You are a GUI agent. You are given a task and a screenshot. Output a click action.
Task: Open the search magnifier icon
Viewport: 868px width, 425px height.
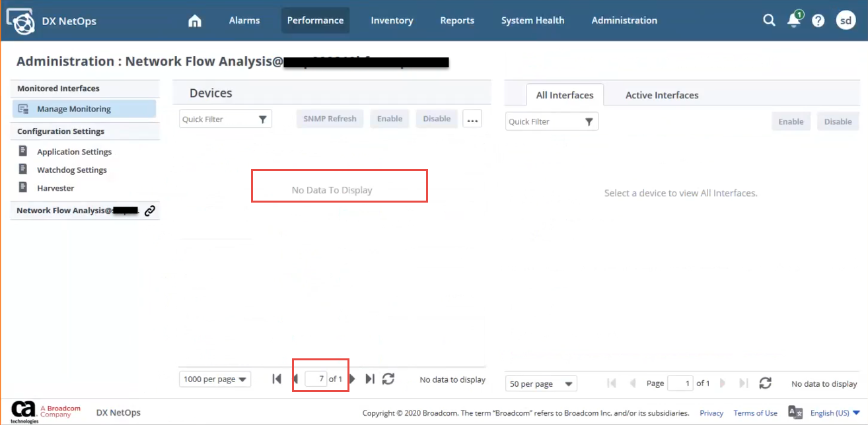coord(769,20)
